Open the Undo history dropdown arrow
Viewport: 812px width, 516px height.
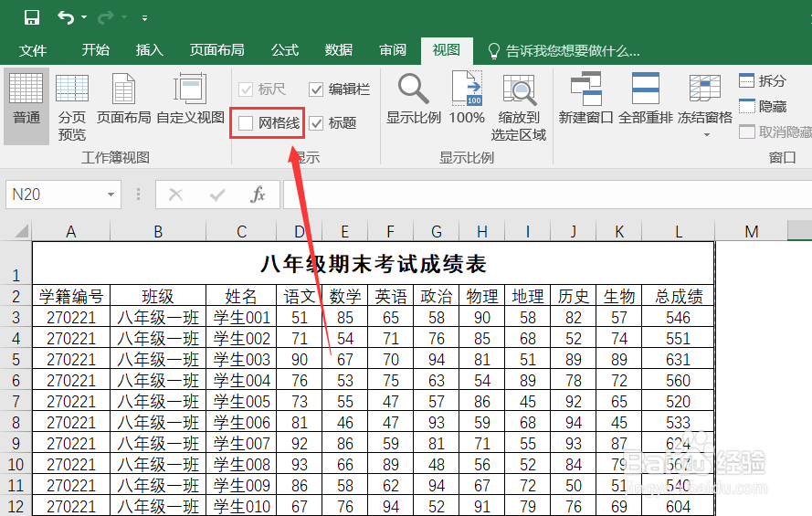pyautogui.click(x=84, y=17)
